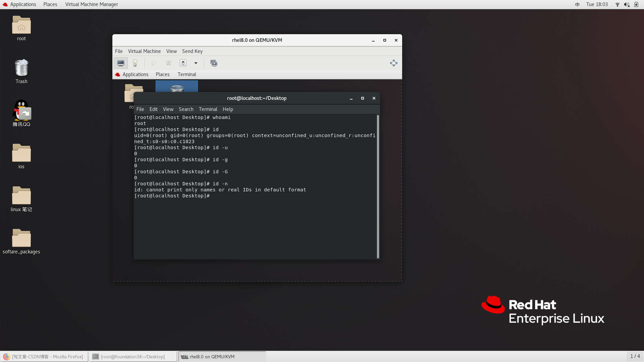Pause the virtual machine
644x362 pixels.
[x=169, y=63]
